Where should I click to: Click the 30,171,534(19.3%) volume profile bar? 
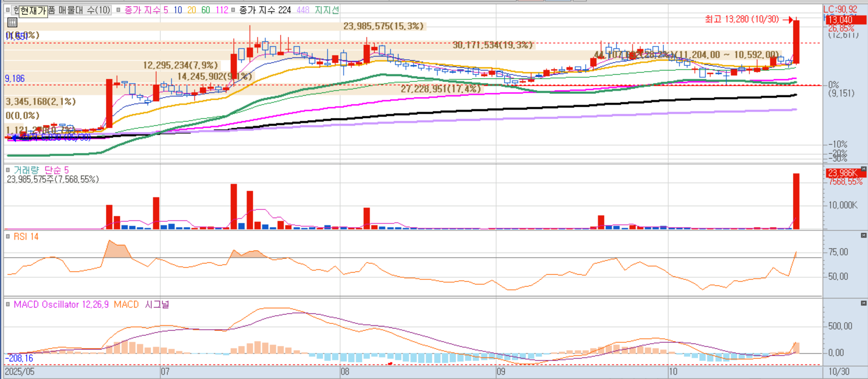tap(269, 45)
